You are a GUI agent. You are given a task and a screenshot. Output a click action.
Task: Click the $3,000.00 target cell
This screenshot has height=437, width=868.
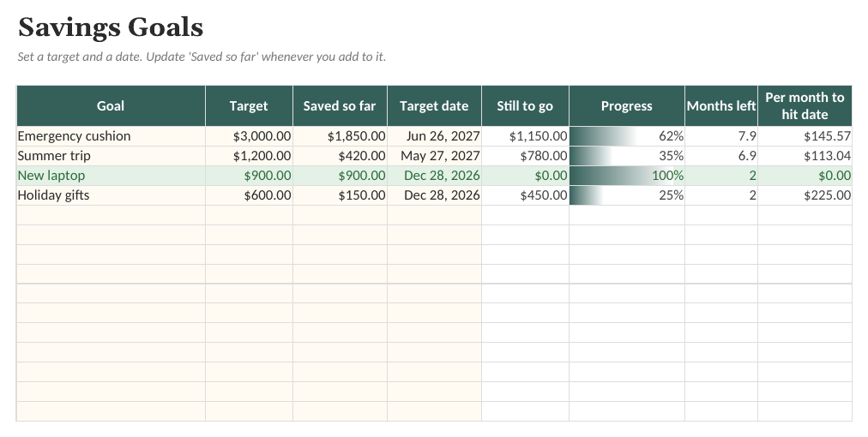tap(249, 136)
